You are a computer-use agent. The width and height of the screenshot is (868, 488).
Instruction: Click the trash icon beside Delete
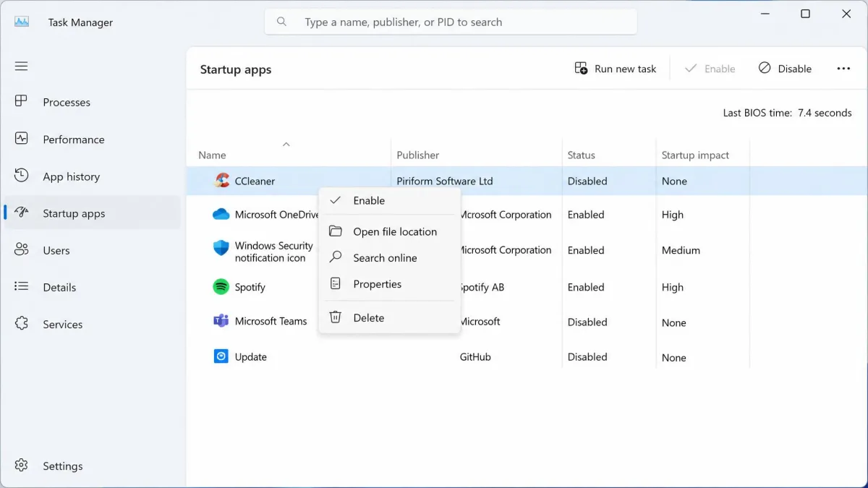coord(336,317)
